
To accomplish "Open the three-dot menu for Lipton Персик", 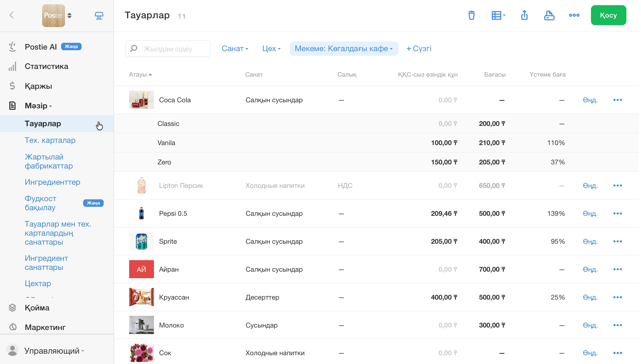I will coord(618,186).
